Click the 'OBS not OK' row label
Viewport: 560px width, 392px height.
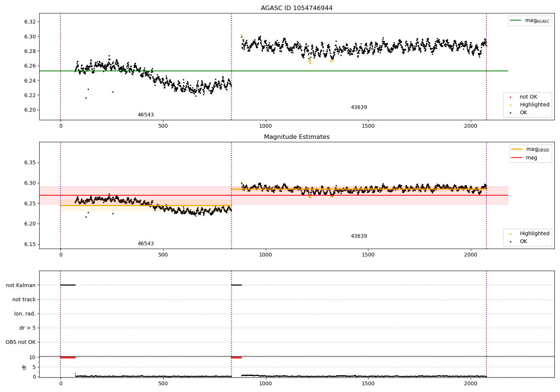pos(21,342)
